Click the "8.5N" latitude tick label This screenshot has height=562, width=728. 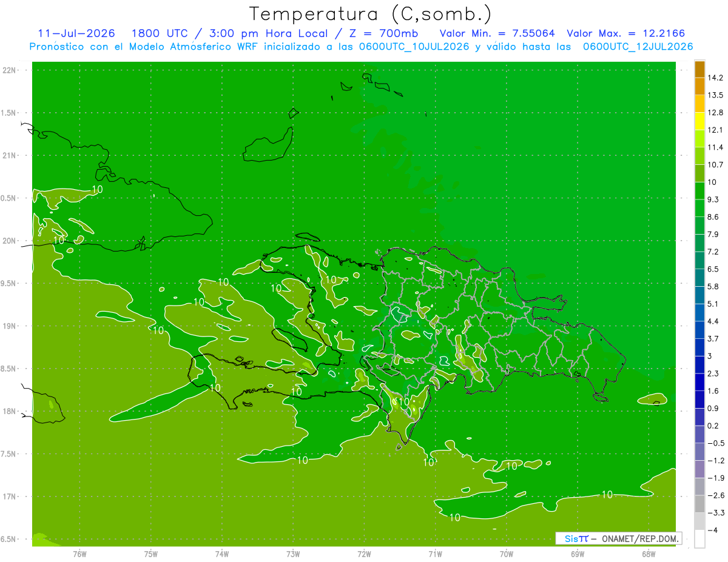(9, 369)
